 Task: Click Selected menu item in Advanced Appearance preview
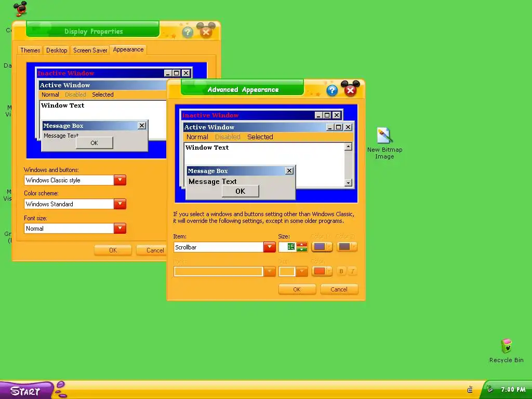click(x=260, y=137)
